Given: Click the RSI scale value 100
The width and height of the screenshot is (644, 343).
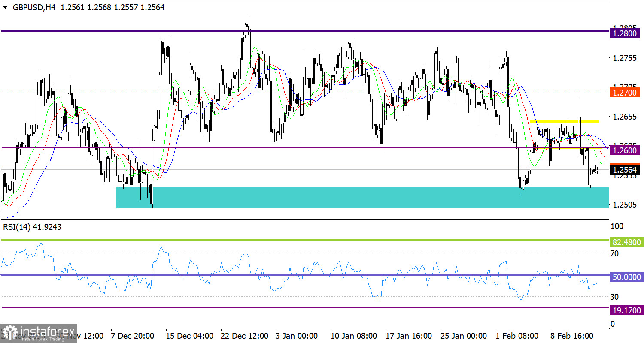Looking at the screenshot, I should pos(617,226).
